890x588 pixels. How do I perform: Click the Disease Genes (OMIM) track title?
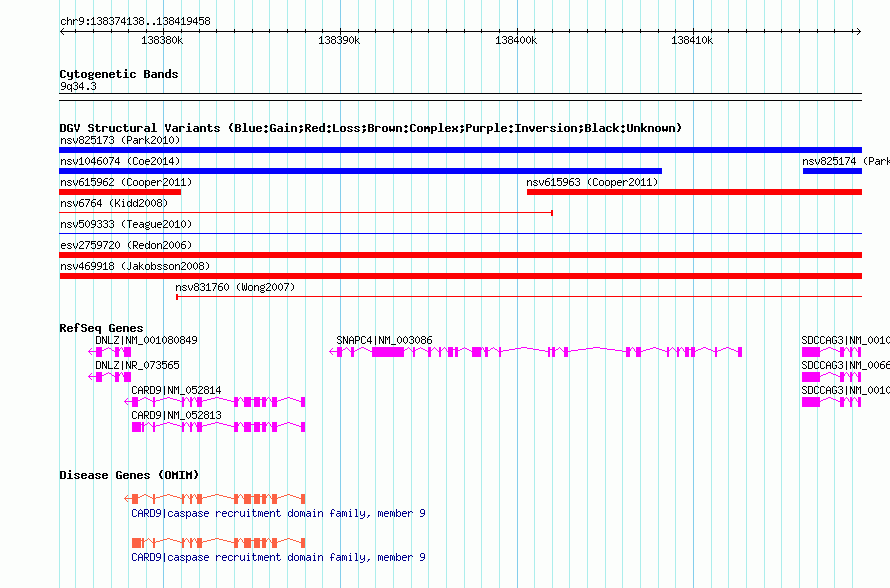[129, 475]
